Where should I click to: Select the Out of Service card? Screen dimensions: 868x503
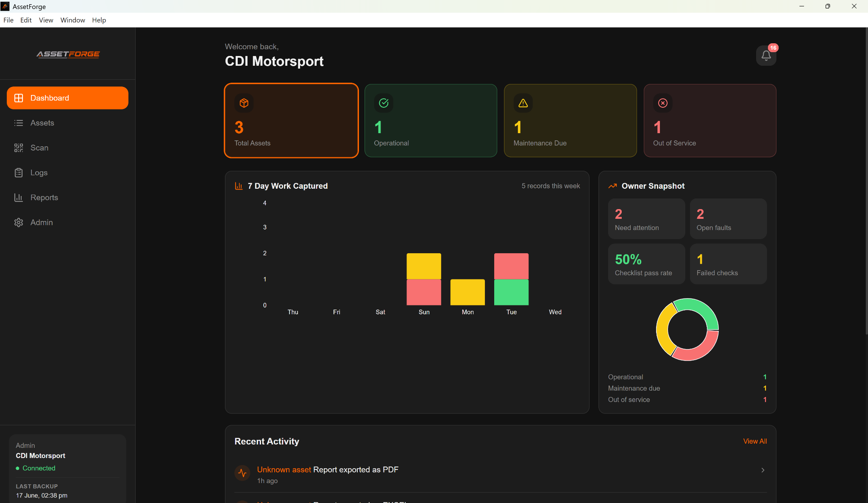(710, 120)
